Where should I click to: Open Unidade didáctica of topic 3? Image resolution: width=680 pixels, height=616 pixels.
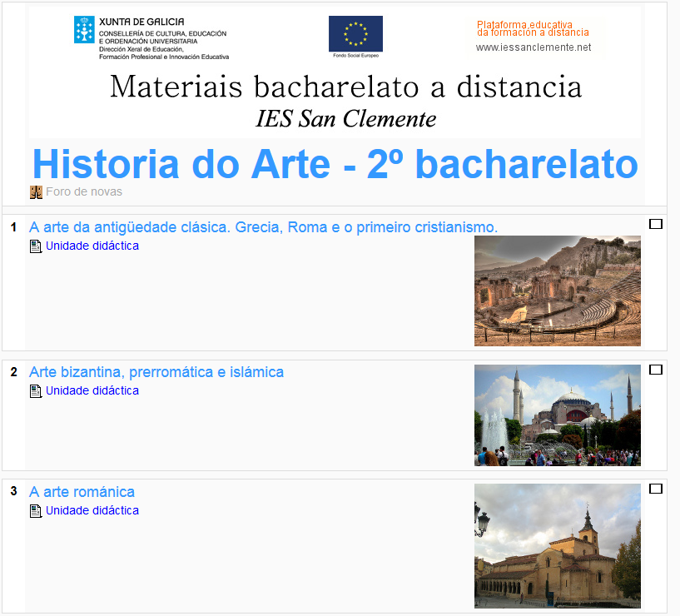(x=90, y=510)
